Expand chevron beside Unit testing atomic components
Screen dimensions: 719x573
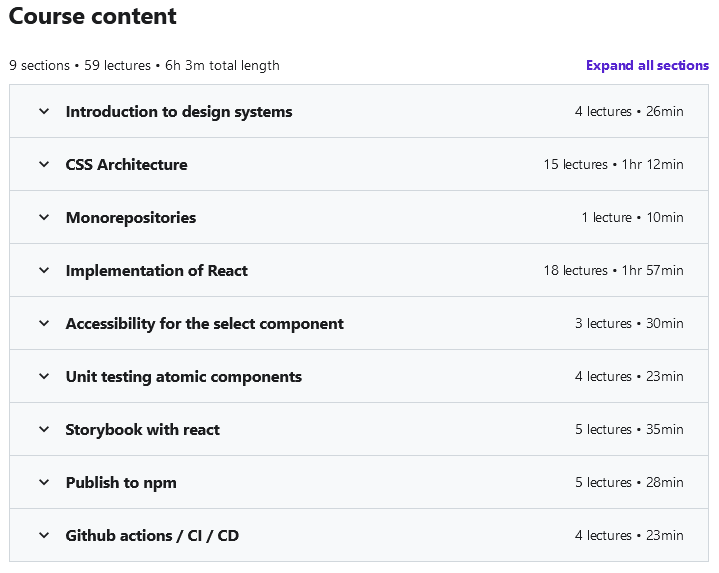[x=44, y=376]
